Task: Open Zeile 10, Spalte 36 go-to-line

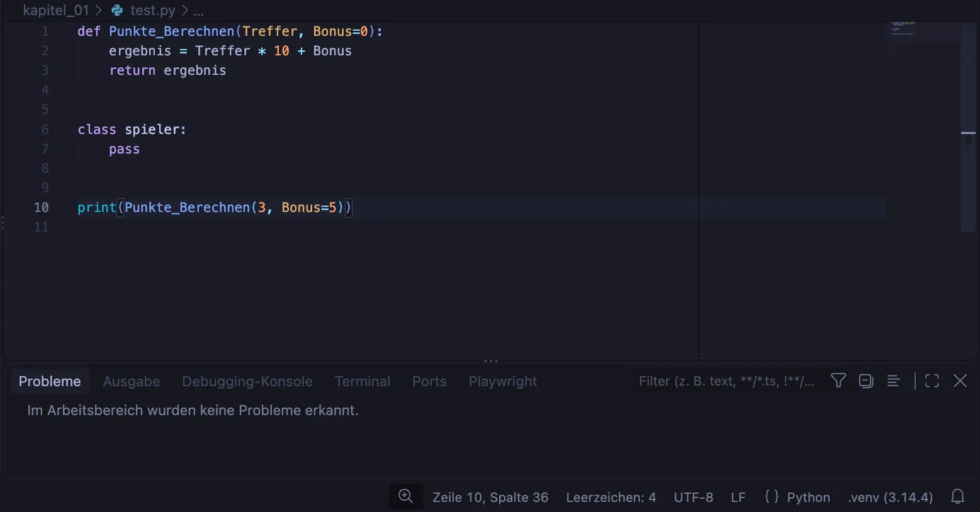Action: [490, 498]
